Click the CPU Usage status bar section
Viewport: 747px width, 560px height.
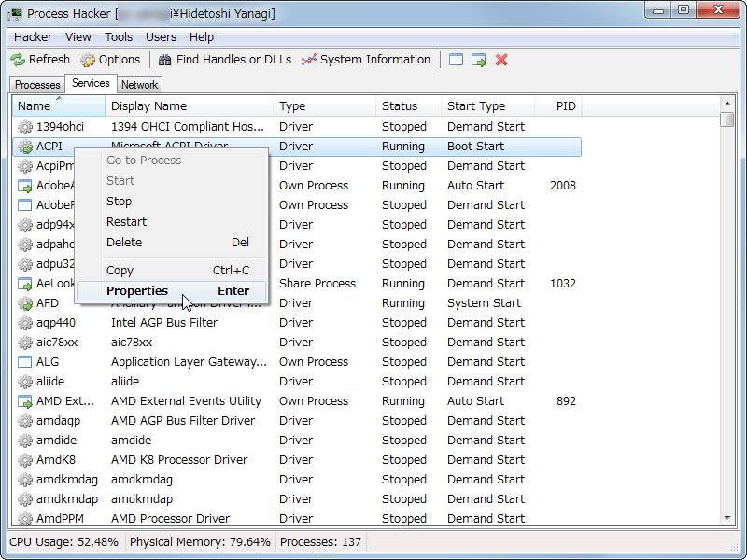[x=64, y=541]
